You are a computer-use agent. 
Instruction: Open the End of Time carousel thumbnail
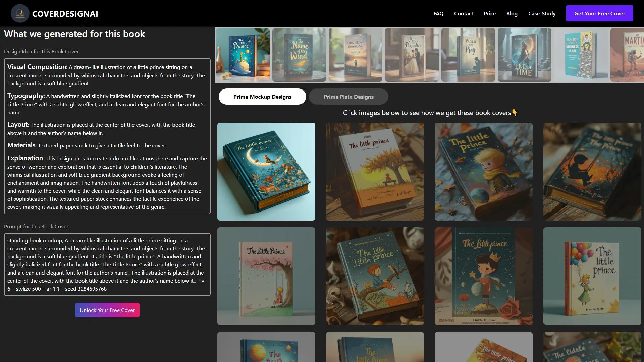point(524,55)
